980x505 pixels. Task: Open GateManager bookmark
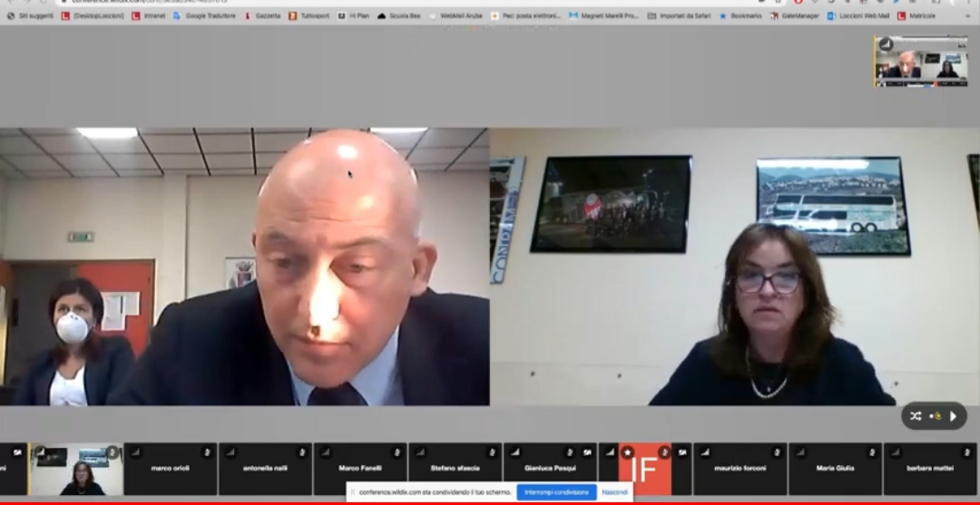[x=794, y=15]
